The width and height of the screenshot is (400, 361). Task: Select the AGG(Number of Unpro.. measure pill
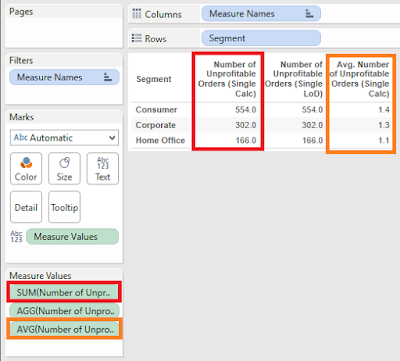point(64,310)
